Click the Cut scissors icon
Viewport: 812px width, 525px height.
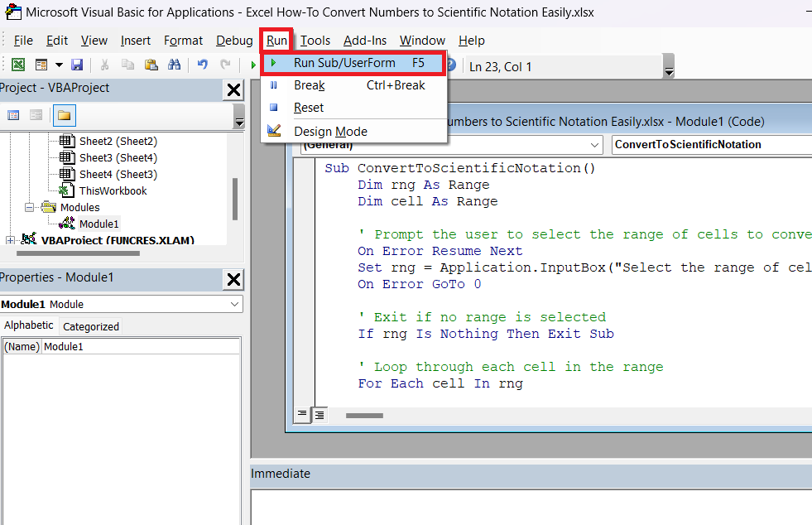tap(104, 65)
